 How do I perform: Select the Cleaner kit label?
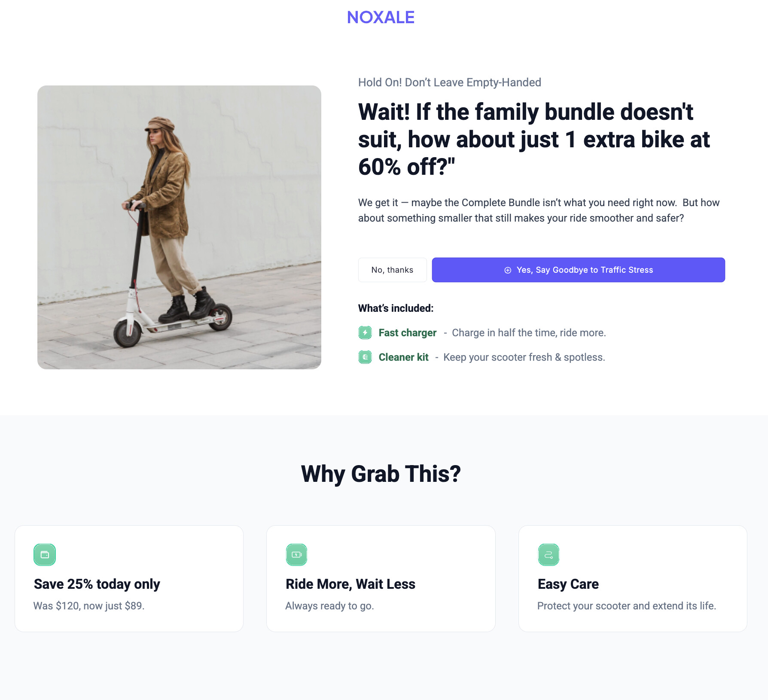pos(403,357)
